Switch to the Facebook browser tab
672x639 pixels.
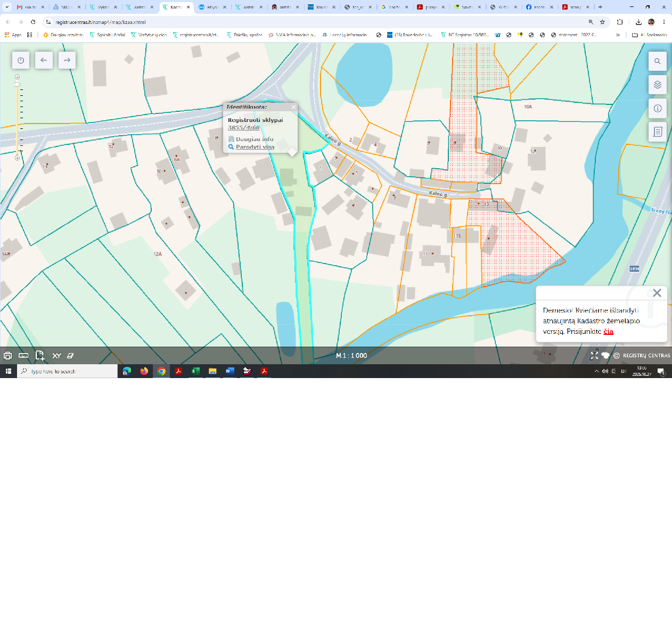pyautogui.click(x=539, y=7)
